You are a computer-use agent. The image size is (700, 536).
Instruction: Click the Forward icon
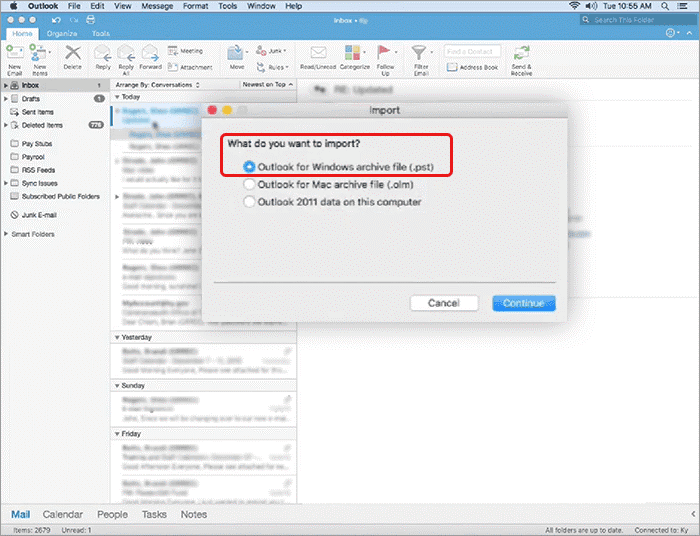(150, 53)
